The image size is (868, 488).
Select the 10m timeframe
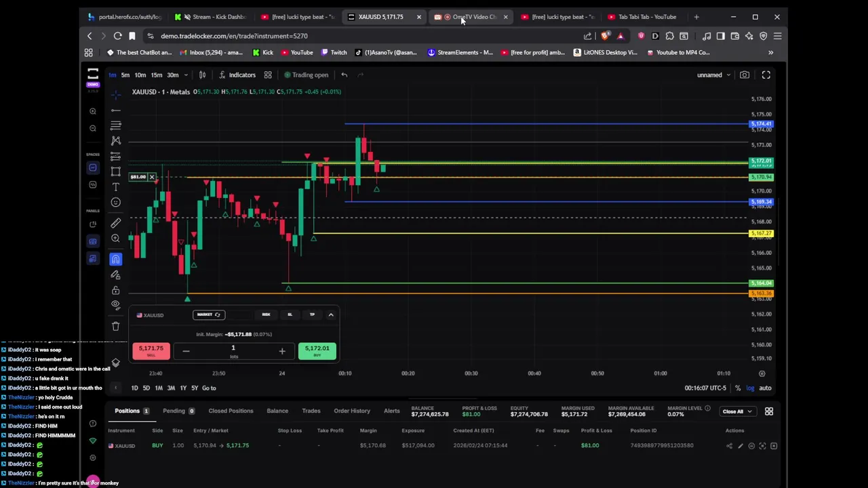coord(140,75)
